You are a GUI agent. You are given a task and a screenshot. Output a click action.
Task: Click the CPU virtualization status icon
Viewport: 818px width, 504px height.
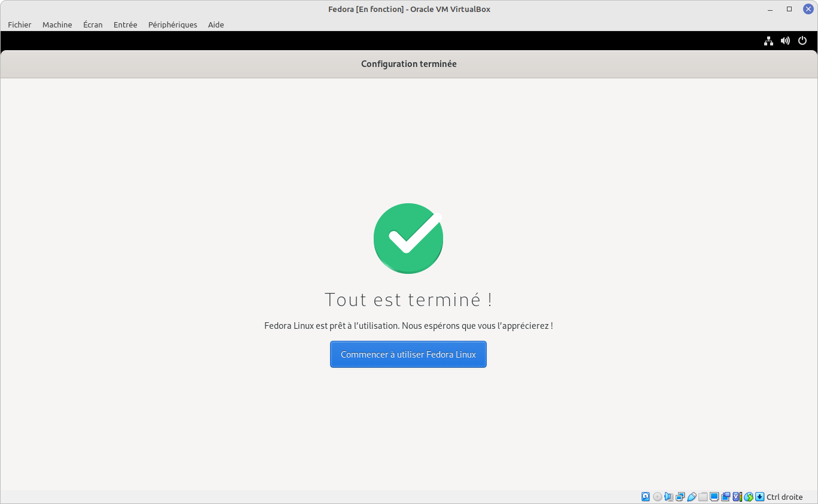tap(737, 497)
